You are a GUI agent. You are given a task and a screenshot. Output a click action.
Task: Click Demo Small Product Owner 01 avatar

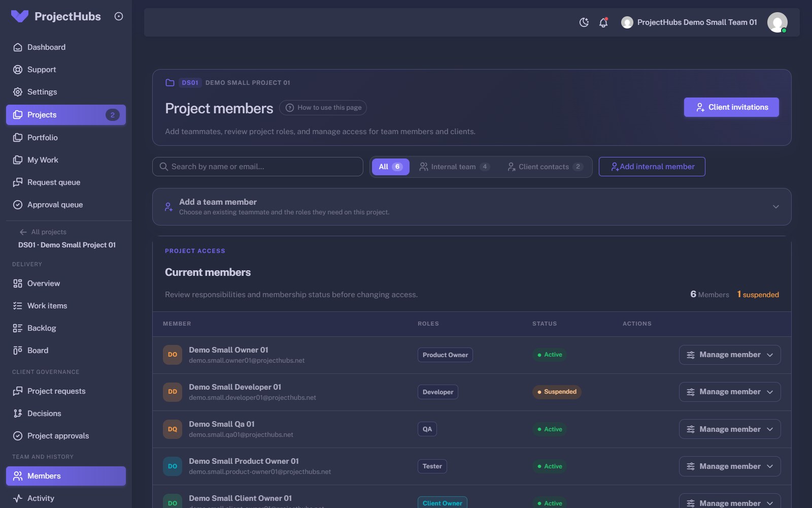tap(173, 466)
